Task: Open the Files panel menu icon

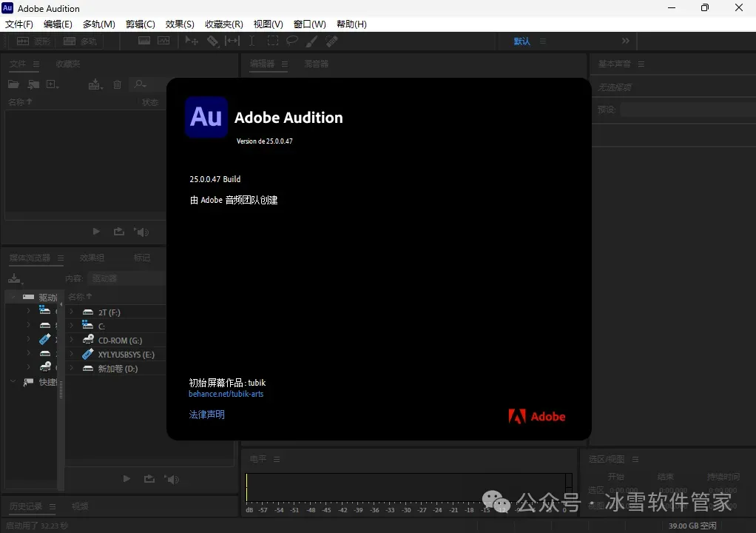Action: coord(36,64)
